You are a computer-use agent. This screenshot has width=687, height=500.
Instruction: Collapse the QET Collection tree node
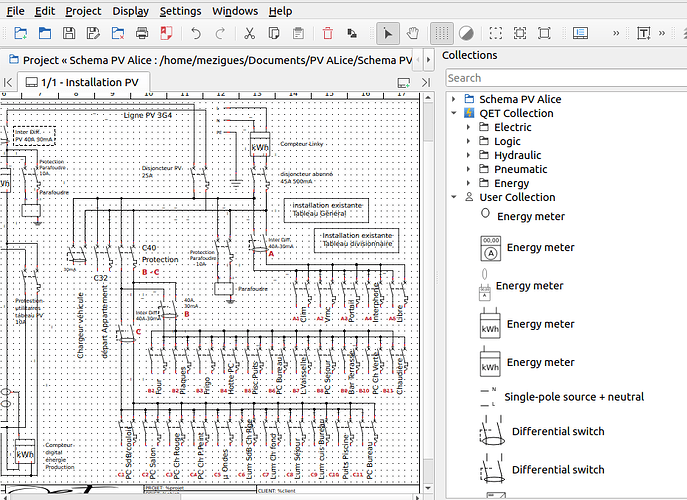click(x=454, y=113)
